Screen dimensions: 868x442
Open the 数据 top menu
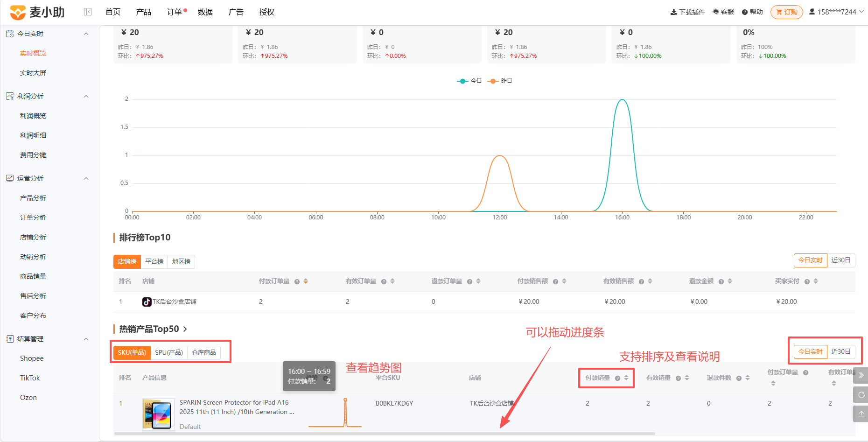click(205, 12)
